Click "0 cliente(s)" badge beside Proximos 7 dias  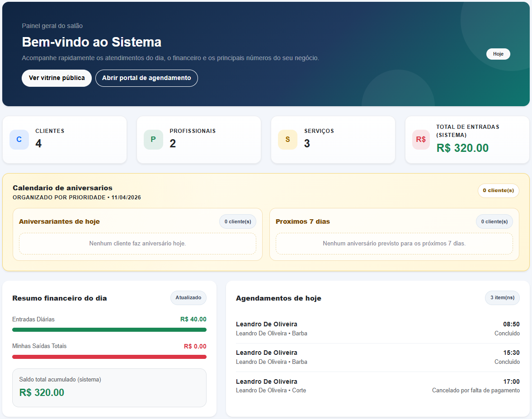tap(494, 221)
